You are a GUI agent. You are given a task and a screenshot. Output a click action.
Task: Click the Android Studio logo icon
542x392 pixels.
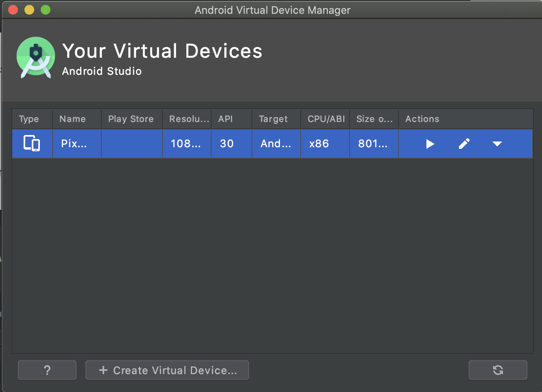(36, 57)
